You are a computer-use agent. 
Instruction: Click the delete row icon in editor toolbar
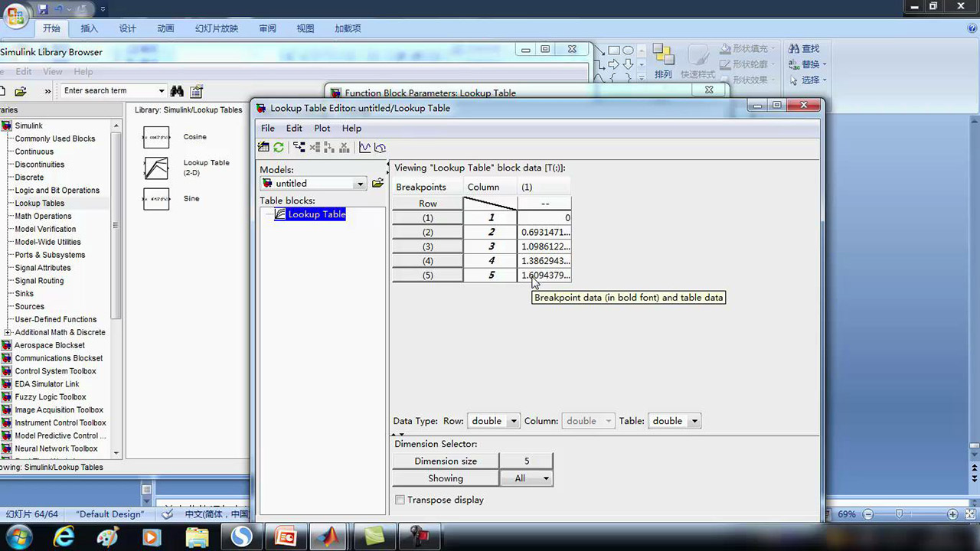tap(315, 148)
